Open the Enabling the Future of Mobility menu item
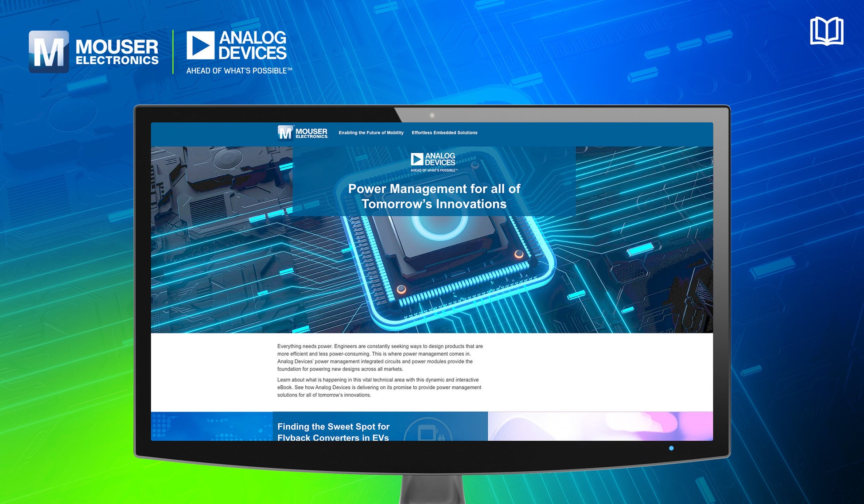Viewport: 864px width, 504px height. click(371, 133)
